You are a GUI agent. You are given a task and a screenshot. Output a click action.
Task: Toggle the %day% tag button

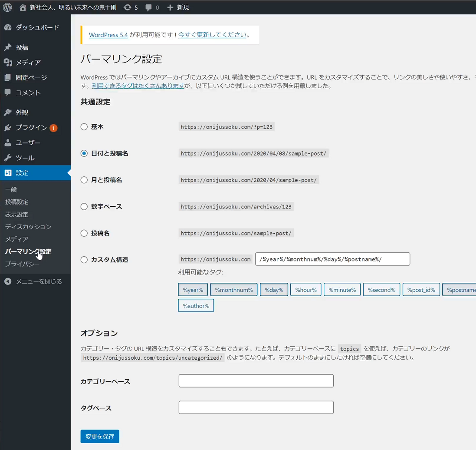[x=274, y=290]
